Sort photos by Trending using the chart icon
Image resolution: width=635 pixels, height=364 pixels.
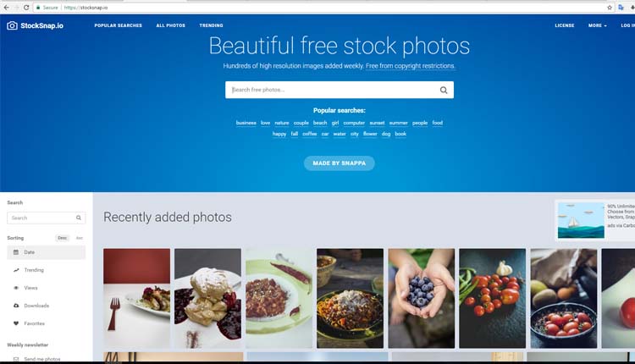pos(16,270)
